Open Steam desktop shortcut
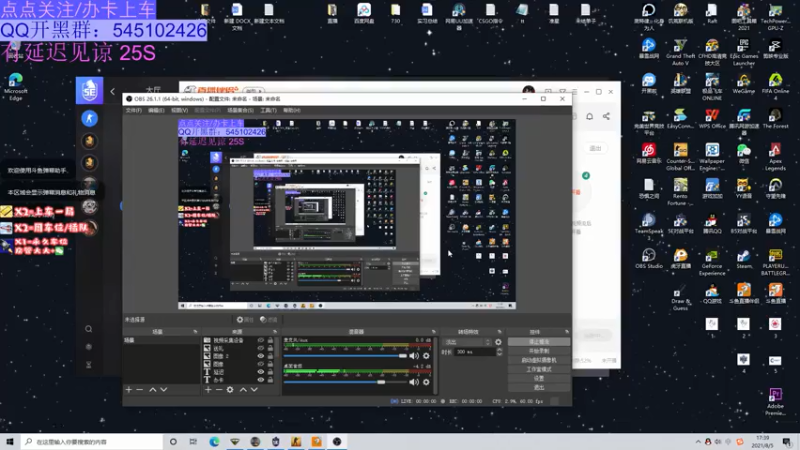Image resolution: width=800 pixels, height=450 pixels. pos(744,258)
